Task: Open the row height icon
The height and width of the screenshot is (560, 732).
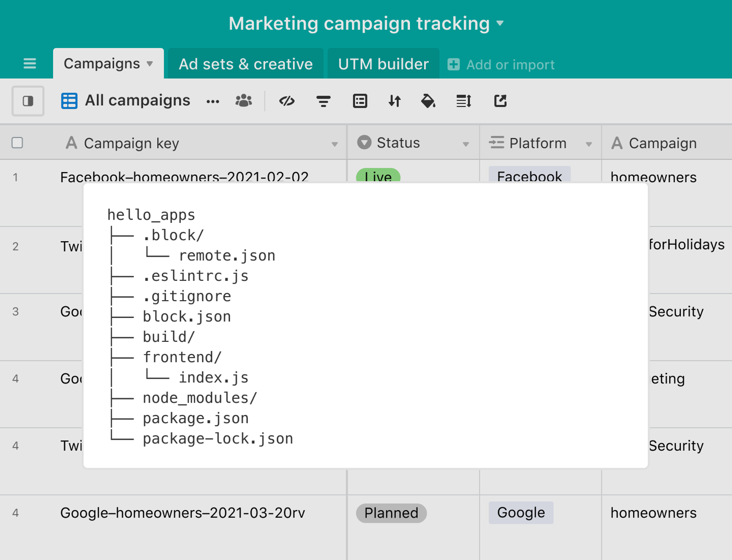Action: tap(464, 101)
